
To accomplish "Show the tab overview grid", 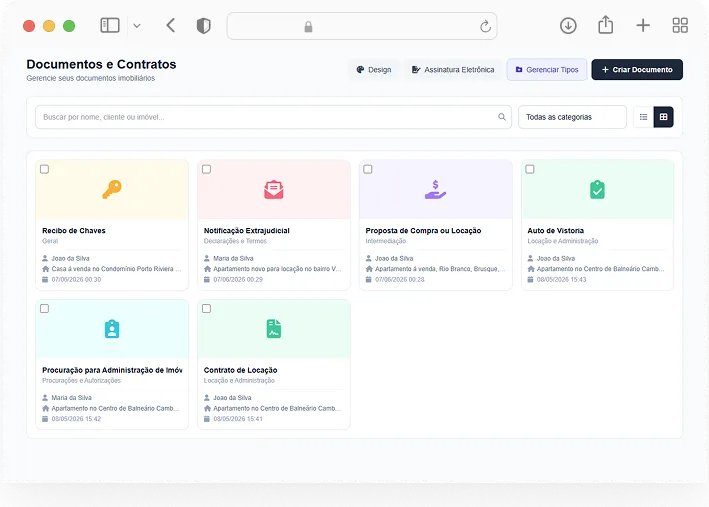I will point(680,25).
